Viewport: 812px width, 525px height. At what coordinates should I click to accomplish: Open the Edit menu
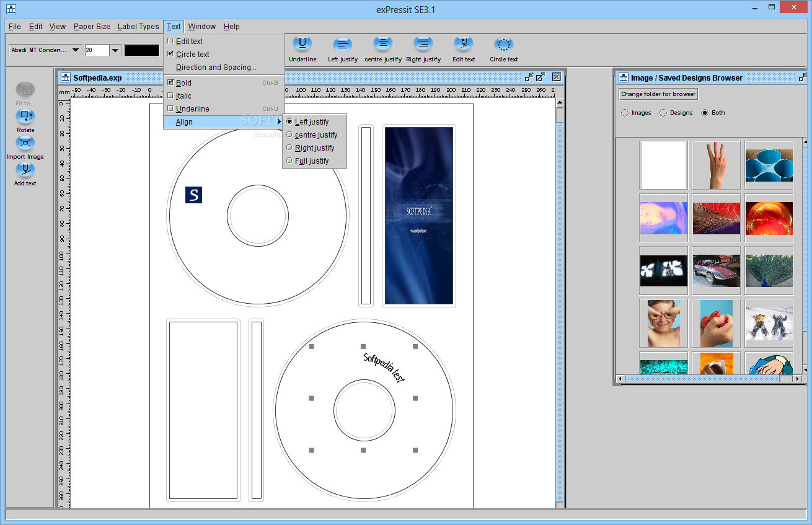click(36, 27)
